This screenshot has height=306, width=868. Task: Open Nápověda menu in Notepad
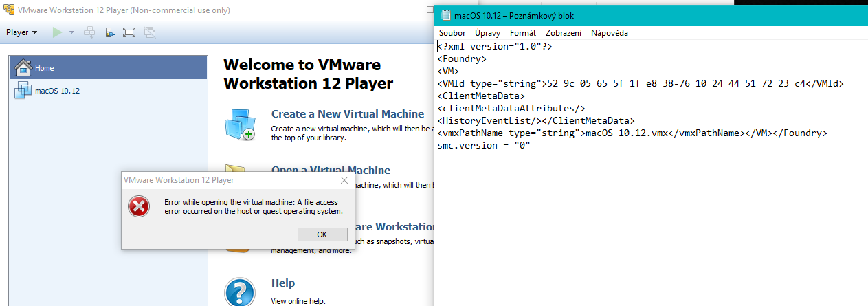coord(610,33)
